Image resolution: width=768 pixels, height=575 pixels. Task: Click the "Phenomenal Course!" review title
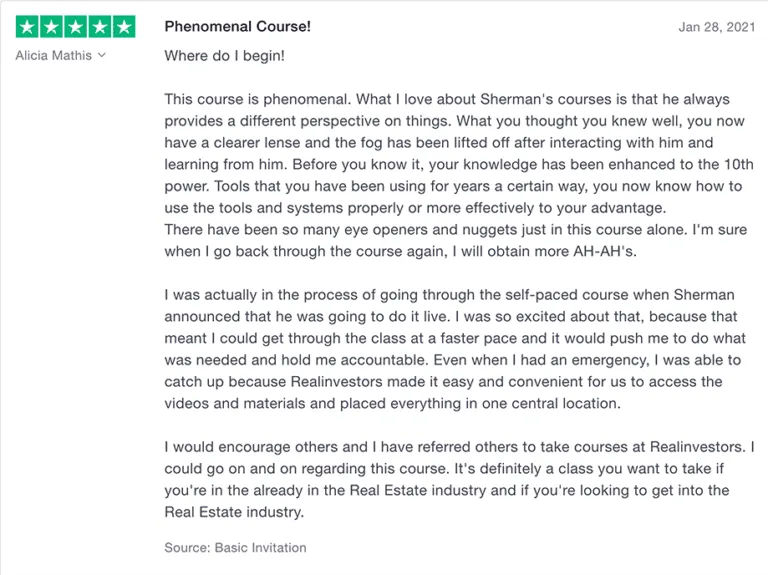click(x=238, y=26)
